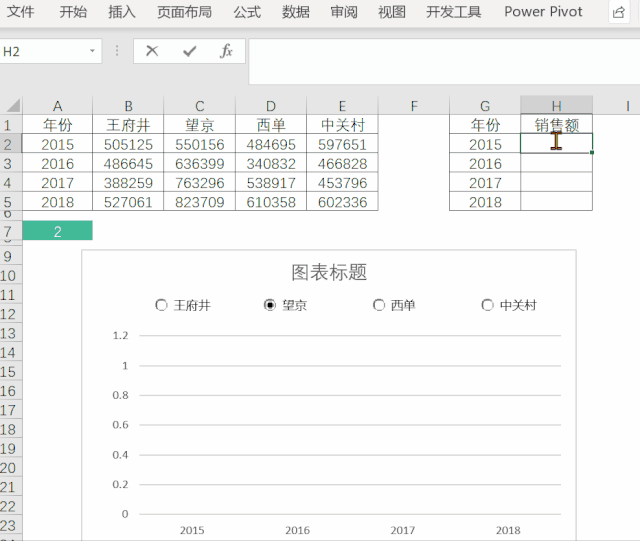Click cell with value 505125
The height and width of the screenshot is (541, 640).
128,144
